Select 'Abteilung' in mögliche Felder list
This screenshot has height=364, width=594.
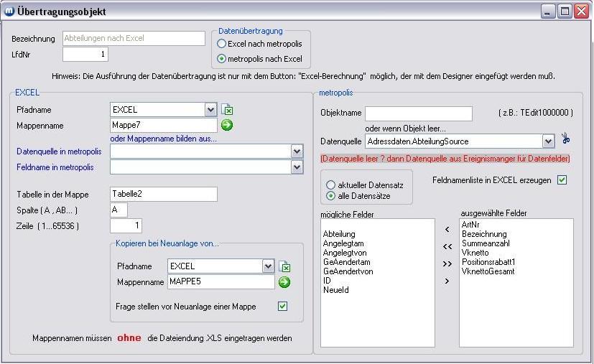pyautogui.click(x=339, y=234)
